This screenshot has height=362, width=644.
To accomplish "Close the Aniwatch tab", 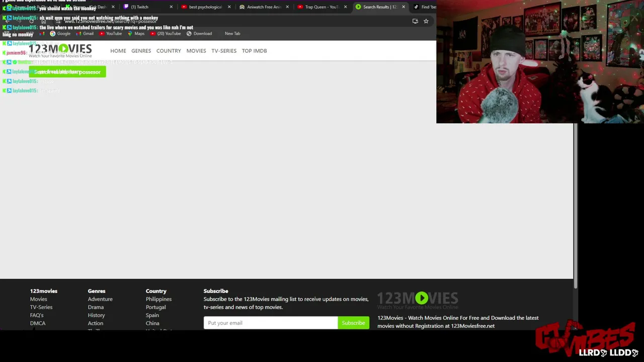I will [287, 7].
